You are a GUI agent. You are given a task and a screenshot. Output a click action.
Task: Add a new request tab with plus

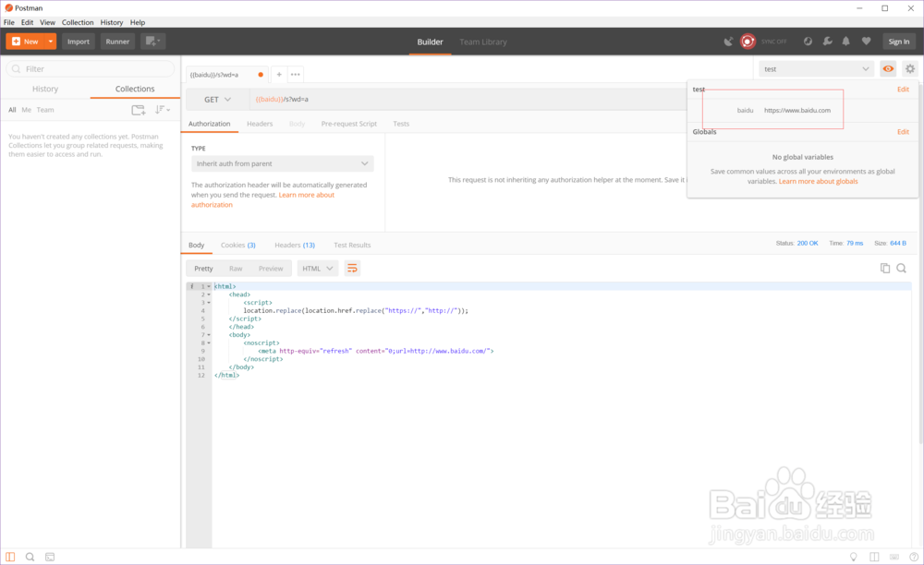[x=279, y=75]
